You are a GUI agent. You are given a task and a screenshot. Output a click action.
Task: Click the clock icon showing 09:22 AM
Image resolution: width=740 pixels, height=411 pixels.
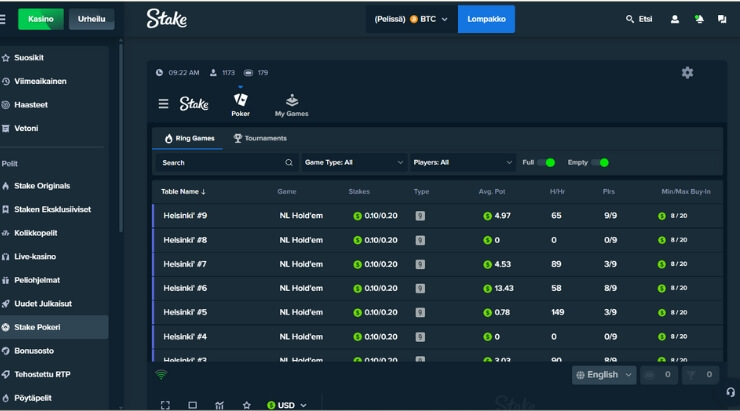coord(160,73)
